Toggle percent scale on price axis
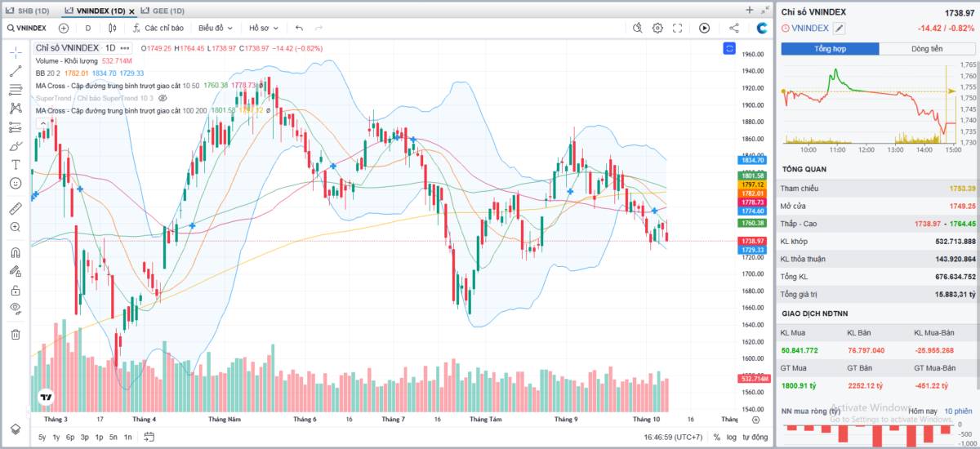This screenshot has width=980, height=449. (716, 438)
